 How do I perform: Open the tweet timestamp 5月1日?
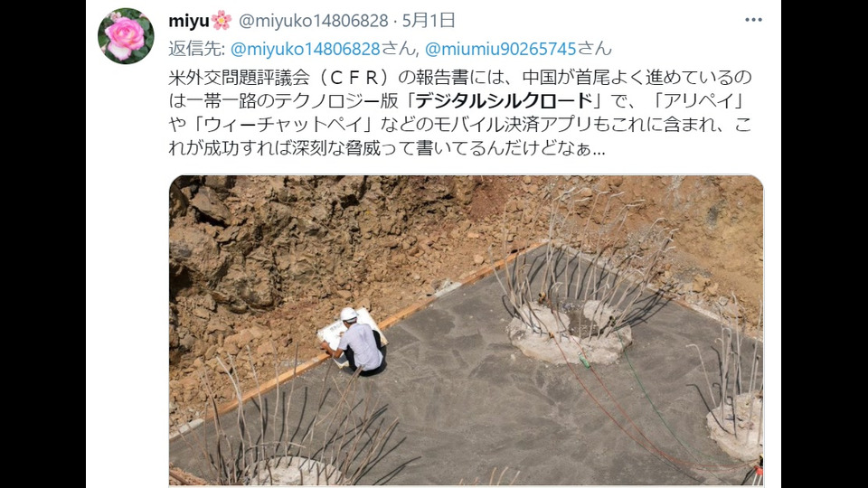(429, 21)
